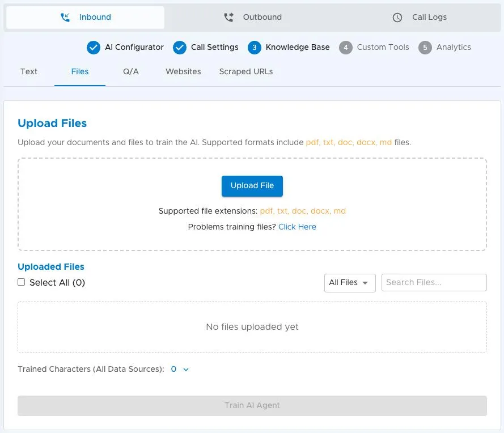This screenshot has height=433, width=504.
Task: Check the Select All checkbox
Action: coord(21,282)
